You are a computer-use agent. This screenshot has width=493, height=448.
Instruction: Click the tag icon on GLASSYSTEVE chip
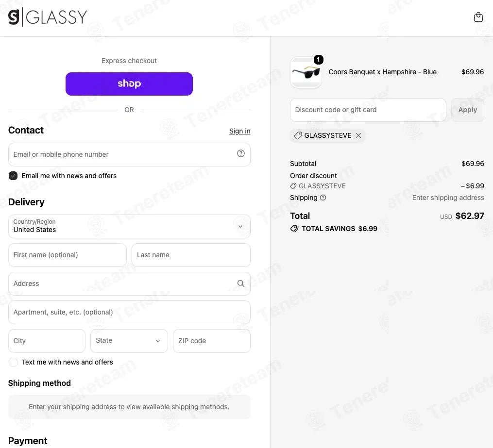(x=298, y=135)
